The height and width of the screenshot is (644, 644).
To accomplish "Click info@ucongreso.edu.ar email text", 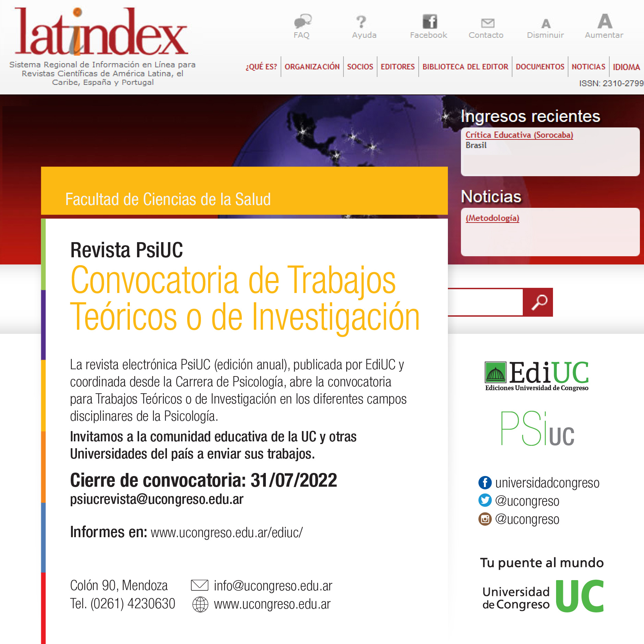I will coord(273,586).
